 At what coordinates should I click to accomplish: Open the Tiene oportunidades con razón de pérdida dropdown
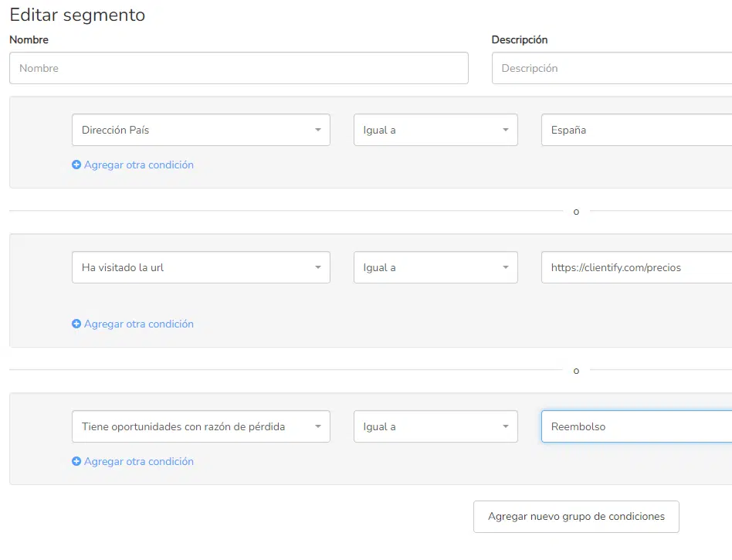[201, 426]
